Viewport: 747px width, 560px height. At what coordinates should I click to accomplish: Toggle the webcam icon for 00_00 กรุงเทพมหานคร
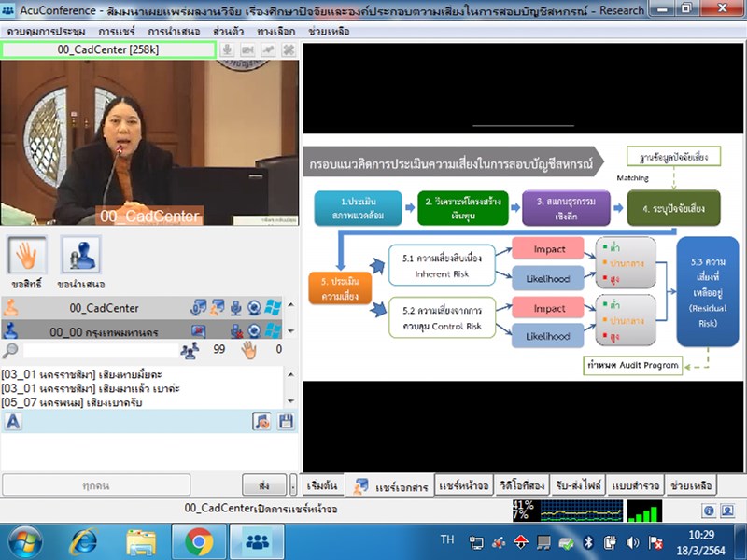click(x=254, y=330)
